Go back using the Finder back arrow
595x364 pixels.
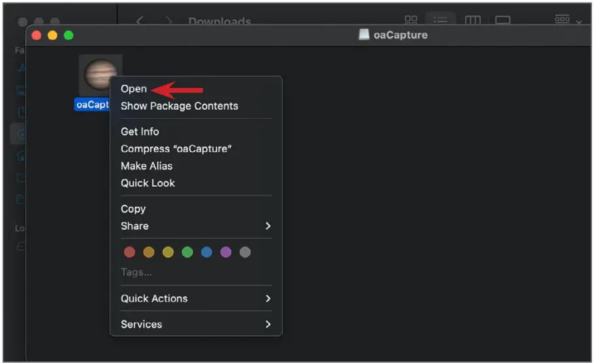click(x=140, y=21)
